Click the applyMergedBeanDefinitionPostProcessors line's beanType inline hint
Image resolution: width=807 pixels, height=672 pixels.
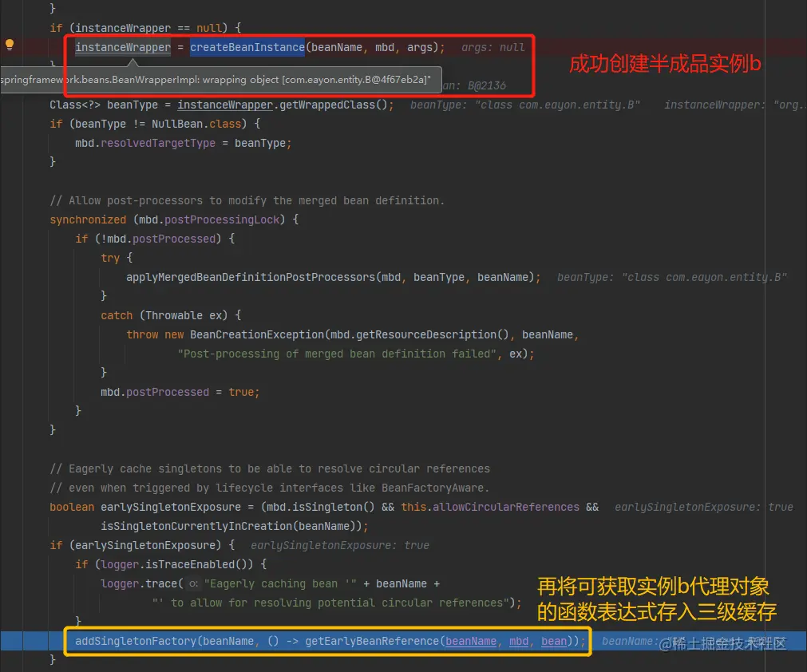(x=671, y=278)
